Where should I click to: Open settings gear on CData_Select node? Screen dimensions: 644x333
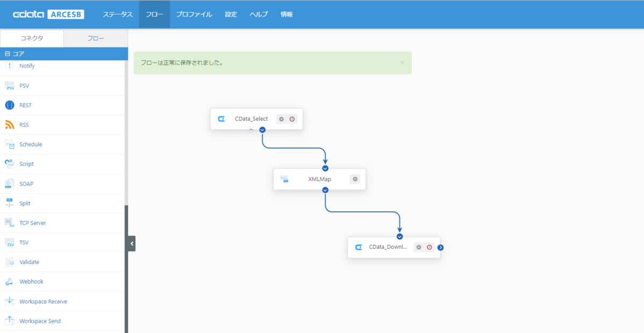281,119
